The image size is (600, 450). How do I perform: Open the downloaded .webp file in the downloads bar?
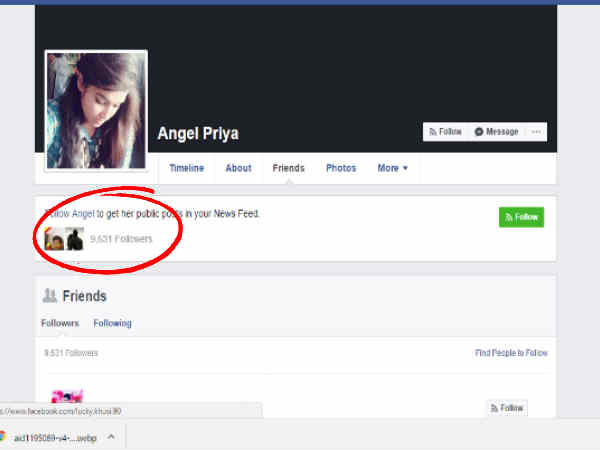(x=55, y=438)
